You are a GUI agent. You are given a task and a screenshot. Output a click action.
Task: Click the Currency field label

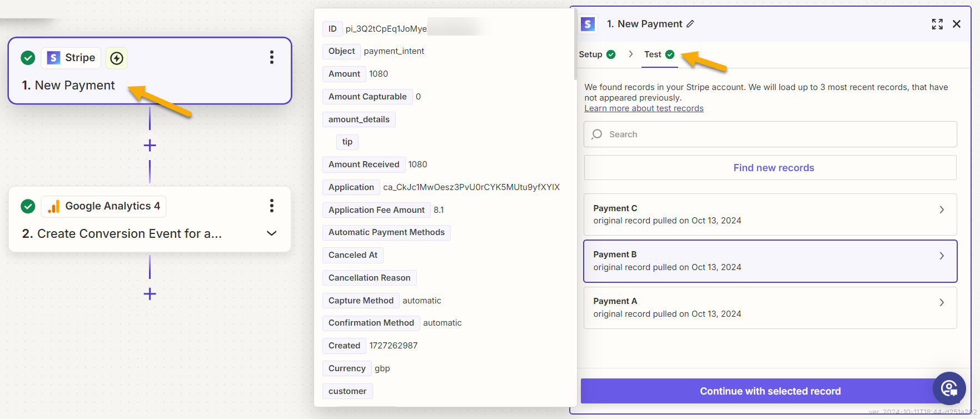(347, 368)
